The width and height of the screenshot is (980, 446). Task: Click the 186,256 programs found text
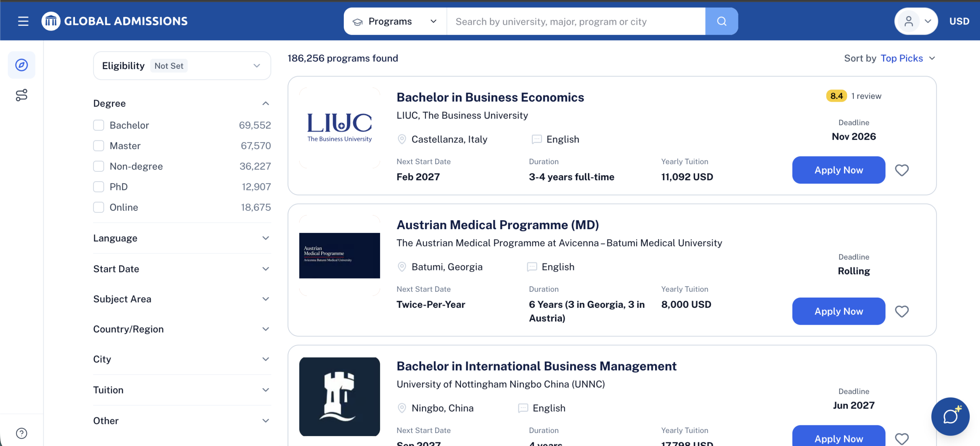click(x=343, y=59)
